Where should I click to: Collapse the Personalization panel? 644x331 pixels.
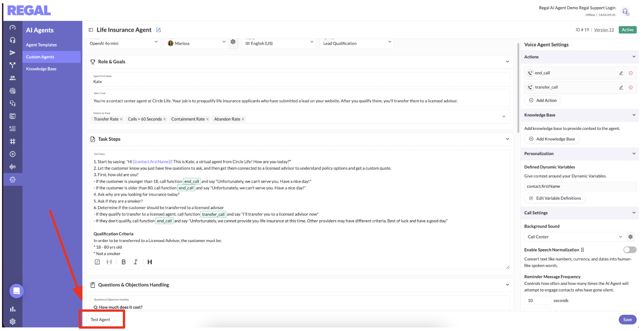634,154
